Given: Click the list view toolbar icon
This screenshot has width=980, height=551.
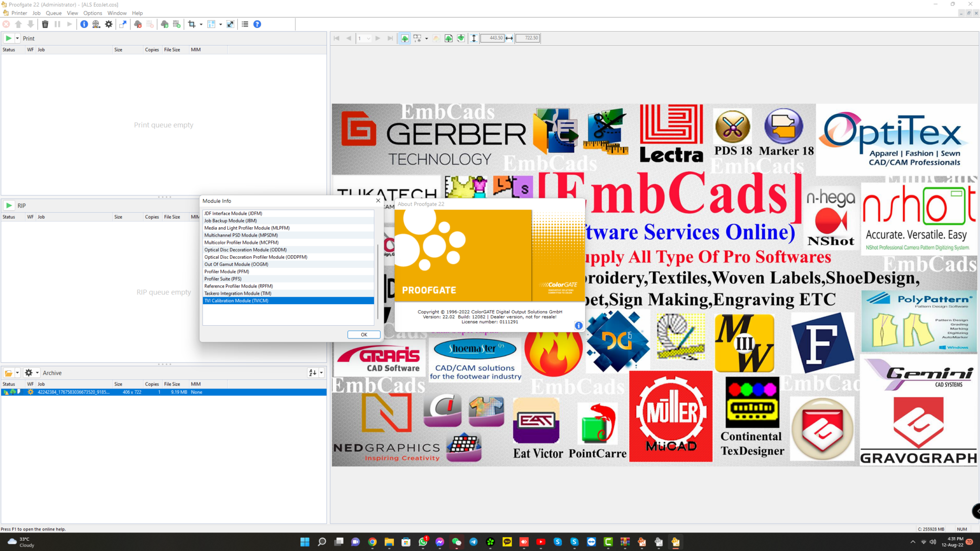Looking at the screenshot, I should pyautogui.click(x=245, y=24).
